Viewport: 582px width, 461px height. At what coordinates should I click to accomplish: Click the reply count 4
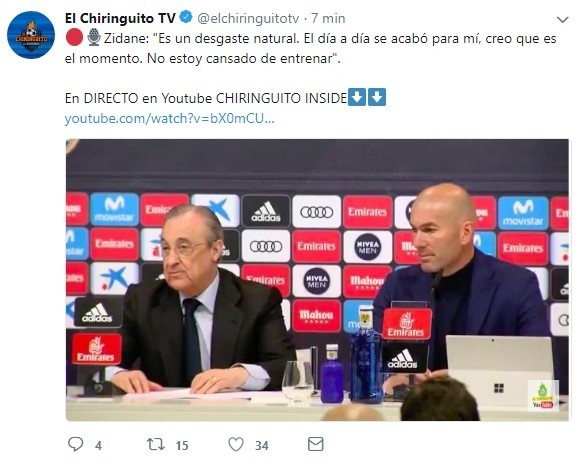(98, 445)
